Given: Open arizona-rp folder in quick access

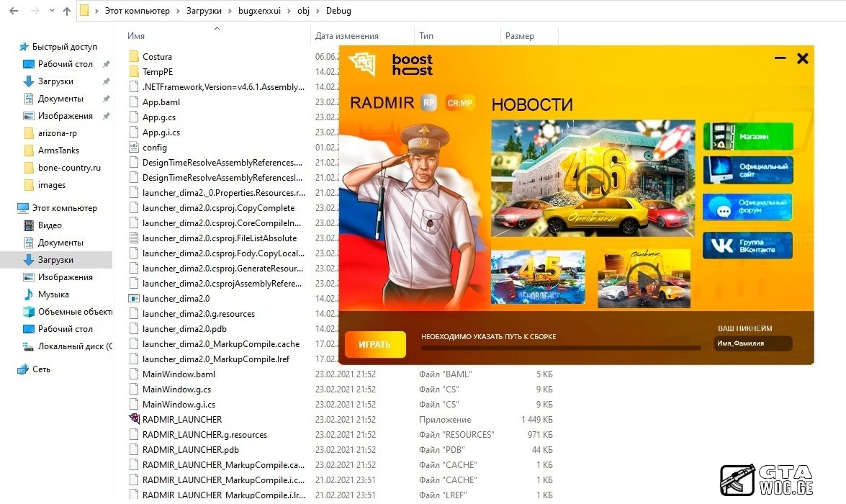Looking at the screenshot, I should (x=58, y=133).
